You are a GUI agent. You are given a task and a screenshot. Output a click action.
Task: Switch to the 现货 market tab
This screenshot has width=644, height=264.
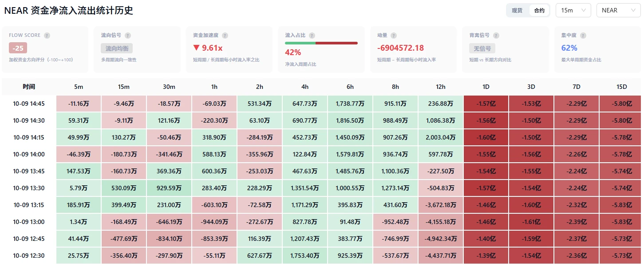517,10
